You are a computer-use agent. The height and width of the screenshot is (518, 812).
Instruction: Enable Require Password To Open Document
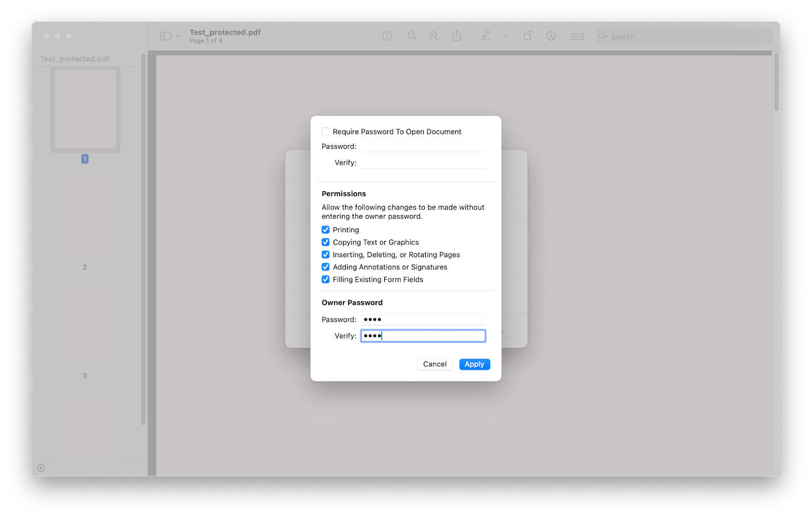(325, 131)
